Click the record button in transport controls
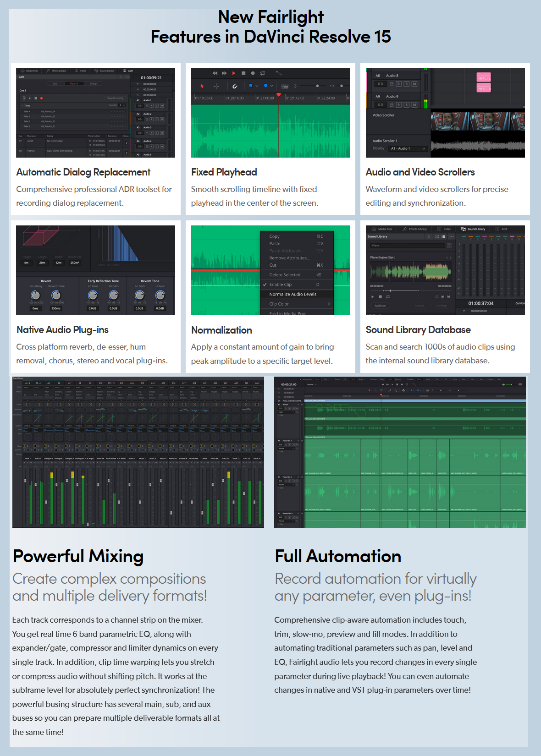The width and height of the screenshot is (541, 756). click(x=253, y=73)
